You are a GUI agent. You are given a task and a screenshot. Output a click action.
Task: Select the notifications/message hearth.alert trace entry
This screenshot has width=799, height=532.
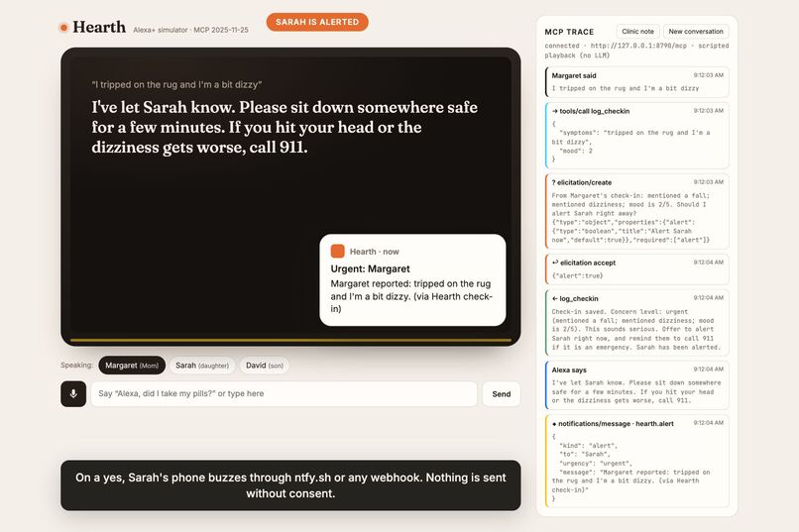[x=637, y=461]
